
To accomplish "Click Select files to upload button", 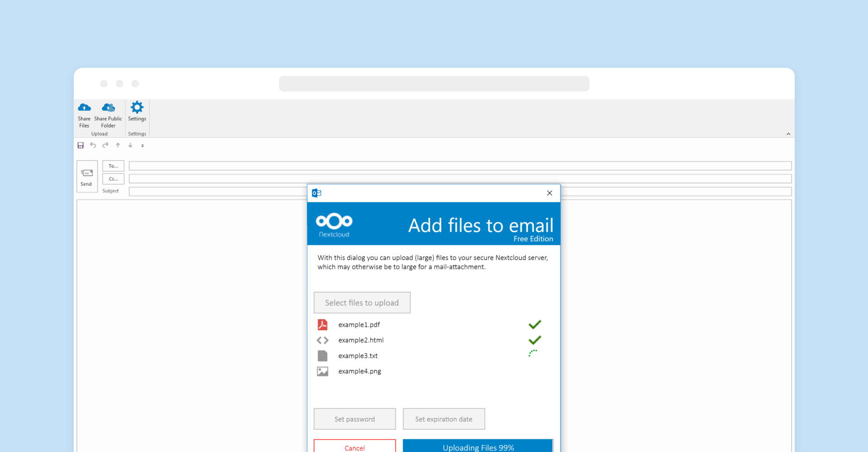I will point(362,303).
